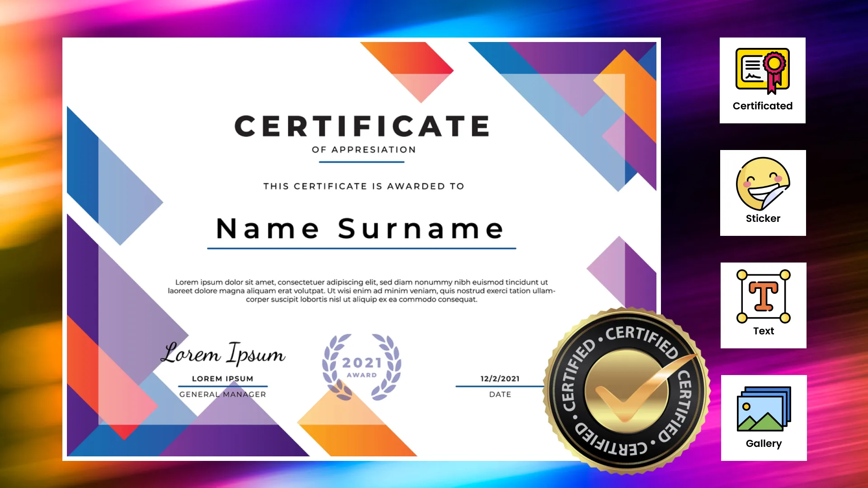Select the 'GENERAL MANAGER' title text
This screenshot has width=868, height=488.
[223, 394]
